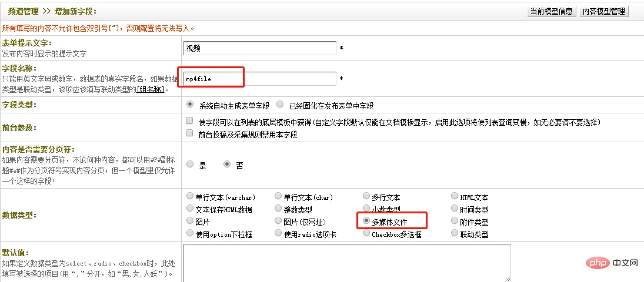
Task: Tick 前台投稿及采集规则禁用本字段 checkbox
Action: (189, 133)
